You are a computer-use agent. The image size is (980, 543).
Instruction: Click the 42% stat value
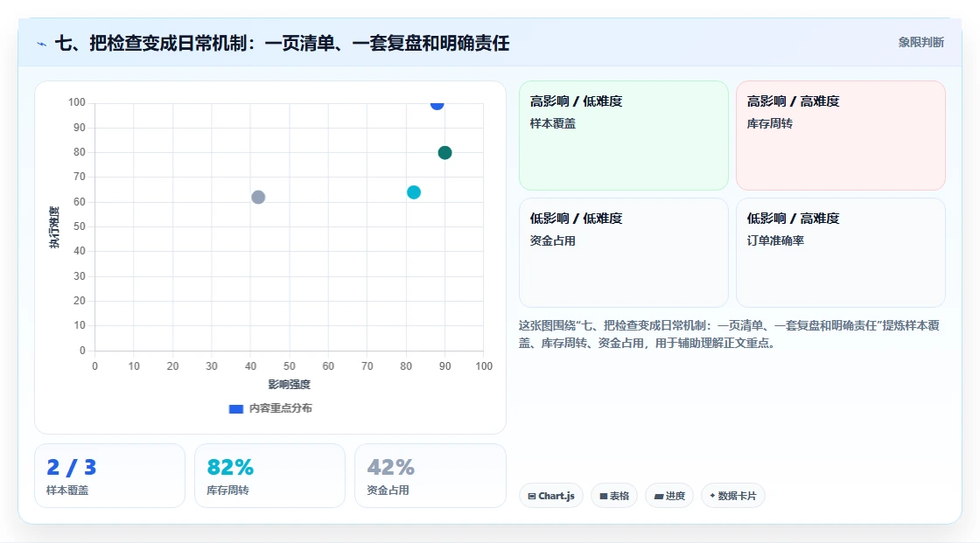click(x=390, y=468)
